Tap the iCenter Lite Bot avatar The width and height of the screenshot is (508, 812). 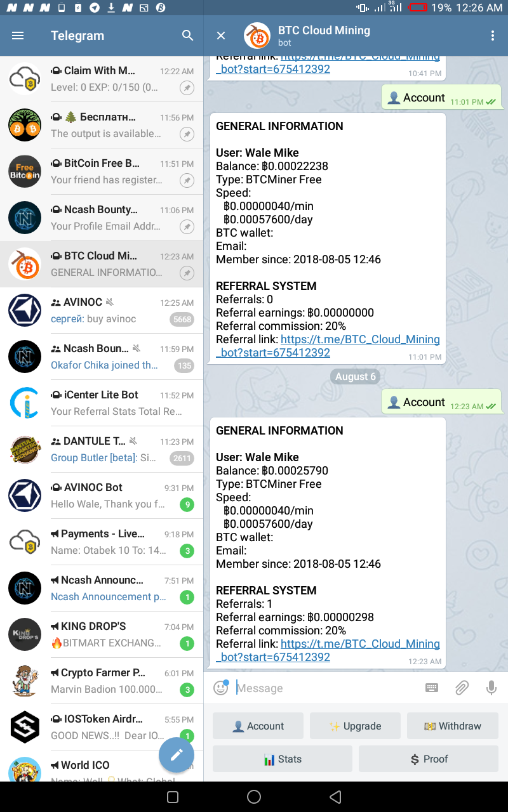(x=25, y=403)
